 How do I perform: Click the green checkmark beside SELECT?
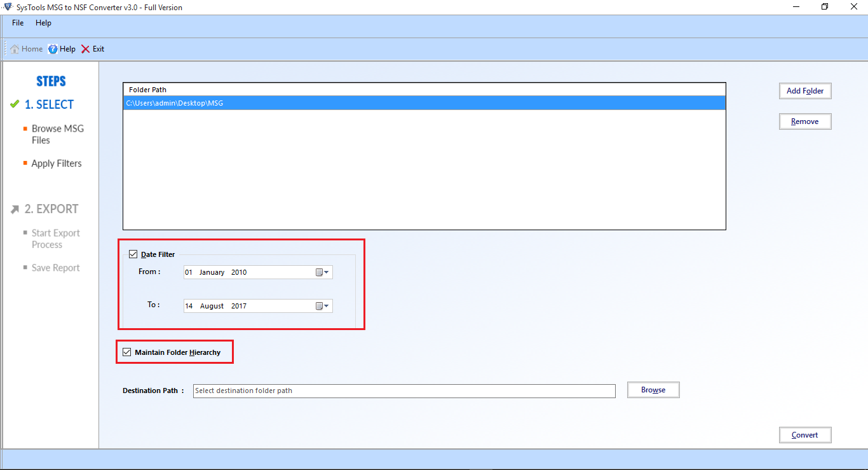(x=15, y=104)
